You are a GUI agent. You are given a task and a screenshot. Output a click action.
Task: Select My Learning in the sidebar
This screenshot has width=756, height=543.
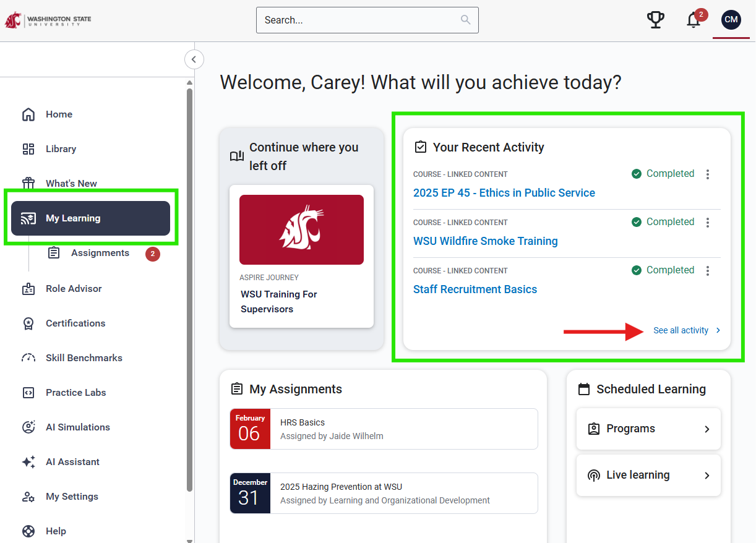coord(90,218)
